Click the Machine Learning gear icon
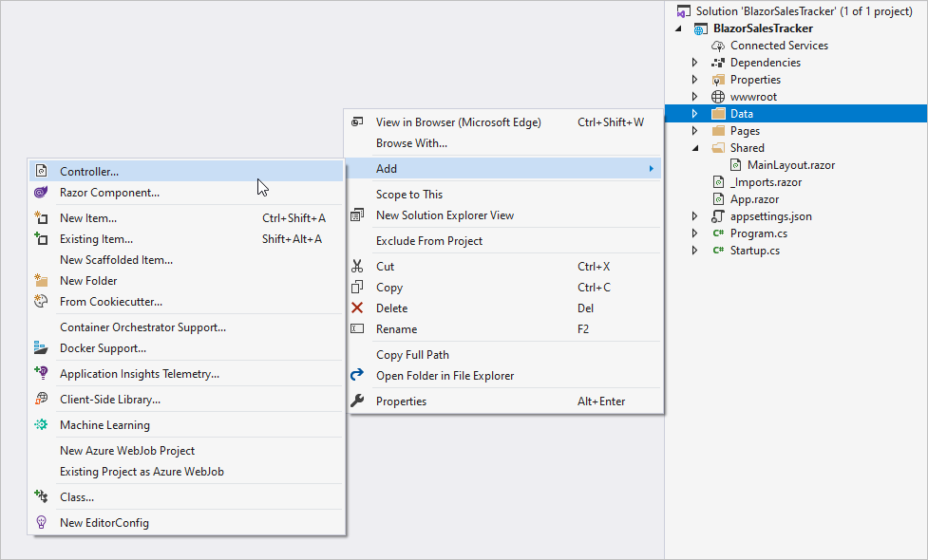The image size is (928, 560). click(x=41, y=425)
